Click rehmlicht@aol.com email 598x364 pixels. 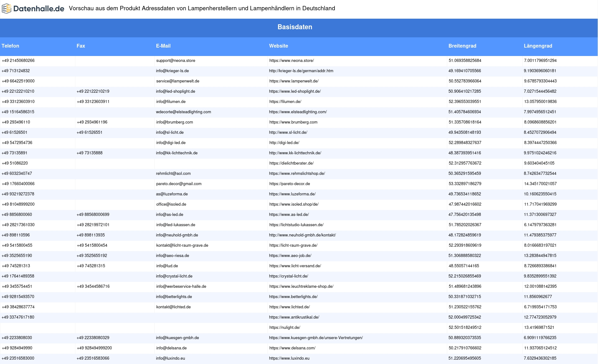click(173, 174)
